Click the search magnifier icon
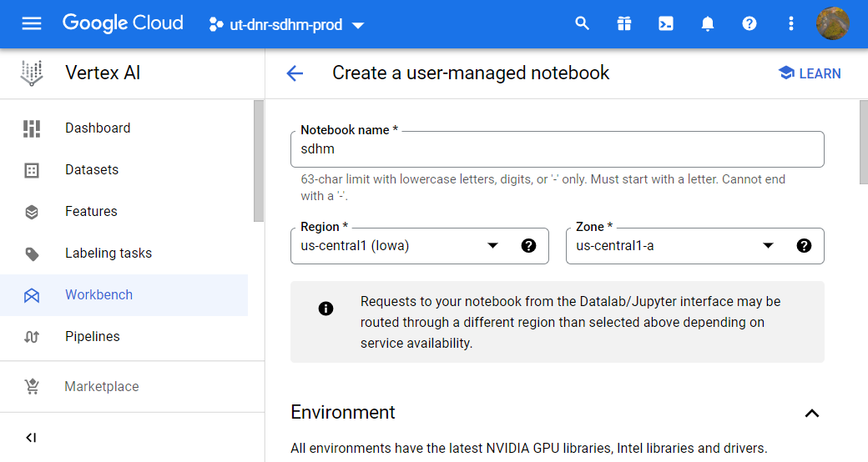 pos(583,23)
